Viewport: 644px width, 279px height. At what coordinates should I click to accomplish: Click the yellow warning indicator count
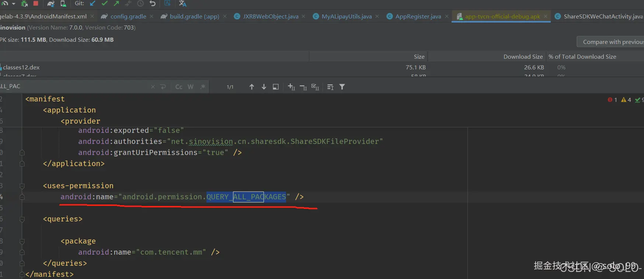click(626, 100)
